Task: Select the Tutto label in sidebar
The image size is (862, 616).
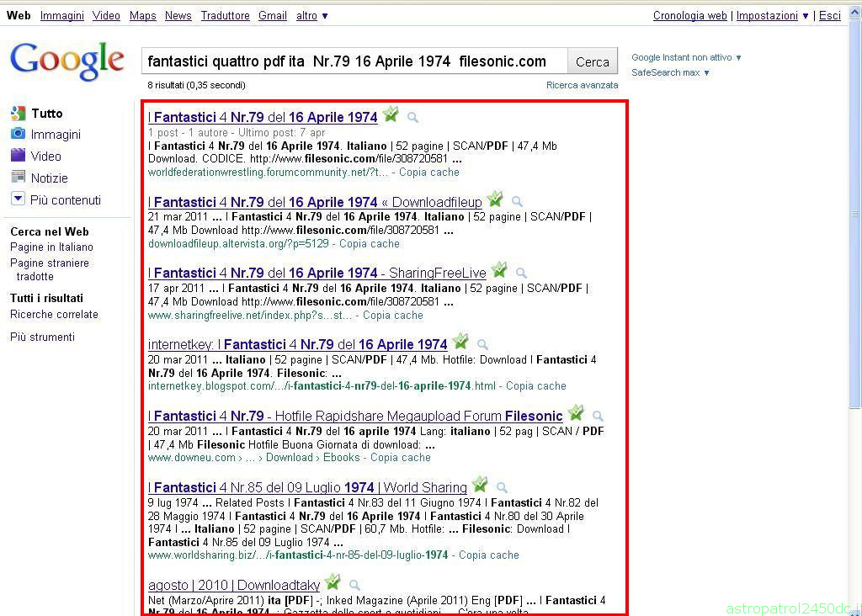Action: [47, 114]
